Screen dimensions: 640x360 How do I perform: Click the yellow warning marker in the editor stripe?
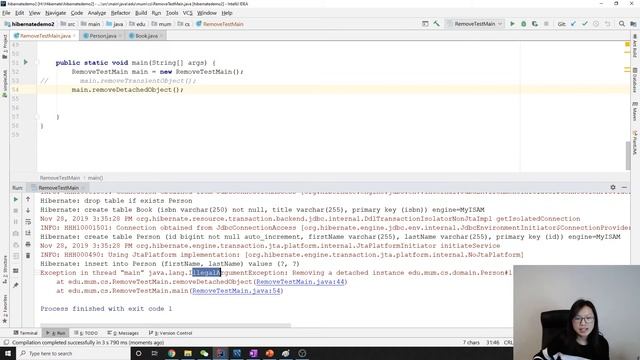click(627, 44)
